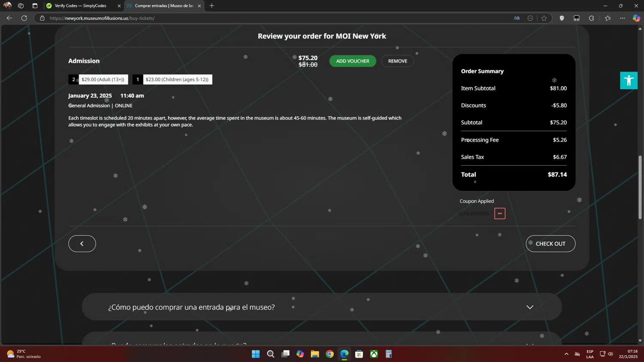The image size is (644, 362).
Task: Switch to Verify Codes — SimplyCodes tab
Action: tap(81, 6)
